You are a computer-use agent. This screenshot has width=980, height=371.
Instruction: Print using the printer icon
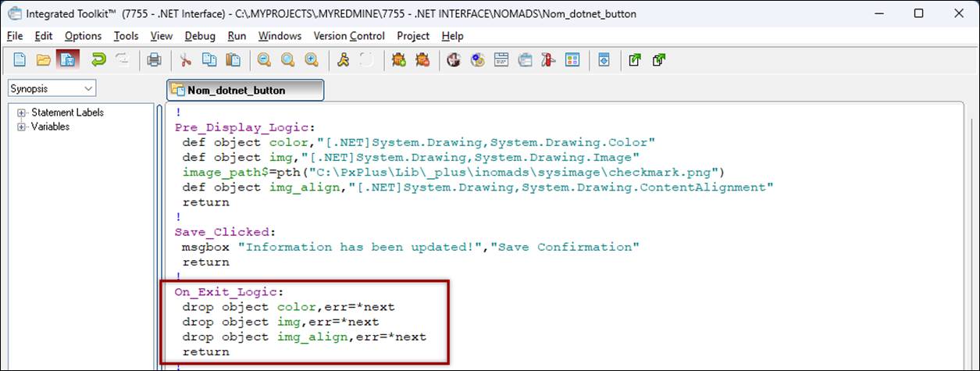coord(155,59)
